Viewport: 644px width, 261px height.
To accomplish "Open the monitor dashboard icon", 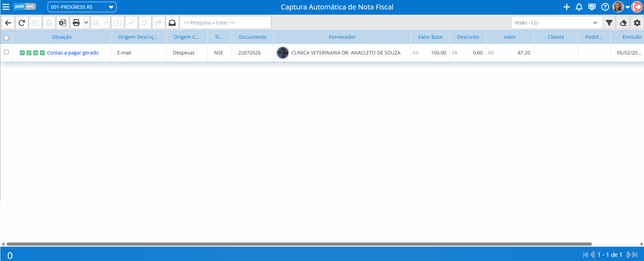I will [x=592, y=7].
